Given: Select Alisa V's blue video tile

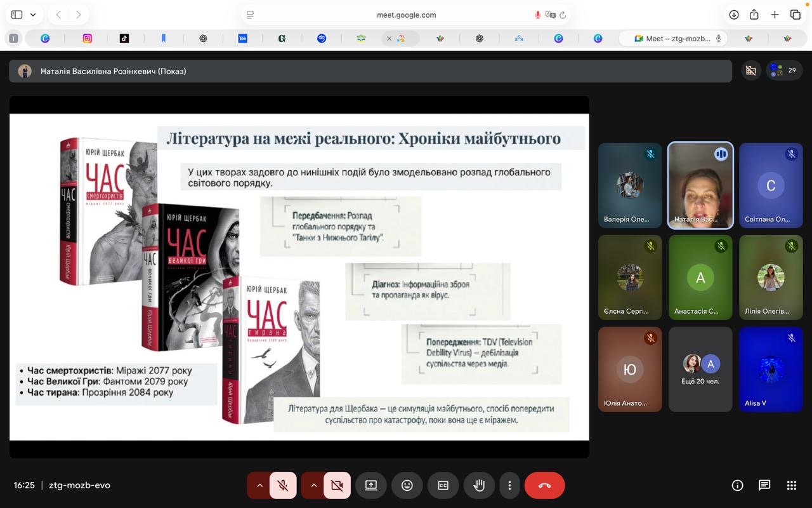Looking at the screenshot, I should pos(771,369).
